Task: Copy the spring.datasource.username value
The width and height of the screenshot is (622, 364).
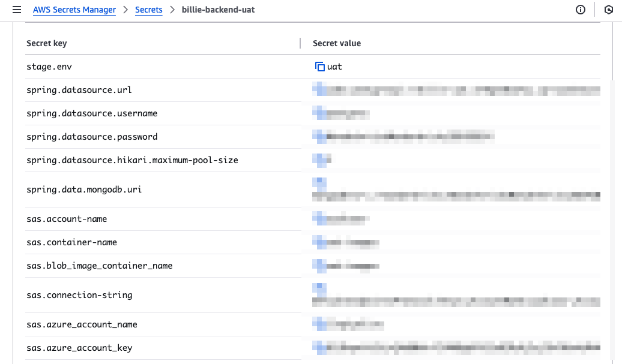Action: [x=320, y=113]
